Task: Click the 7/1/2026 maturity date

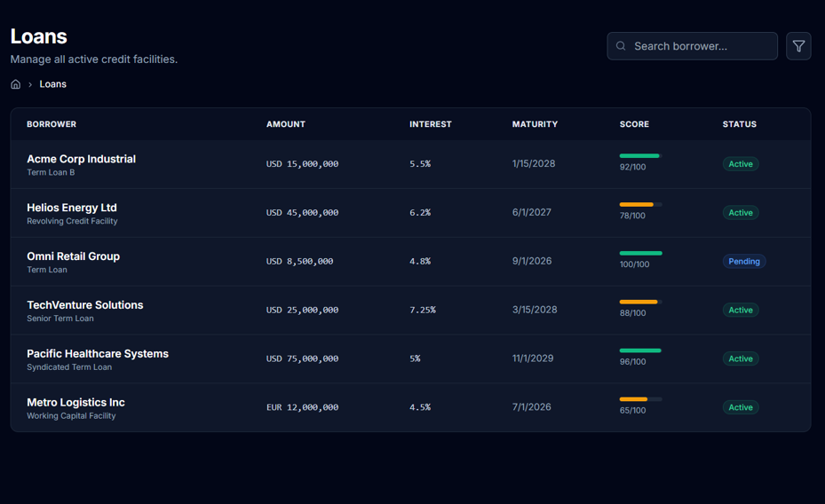Action: click(531, 406)
